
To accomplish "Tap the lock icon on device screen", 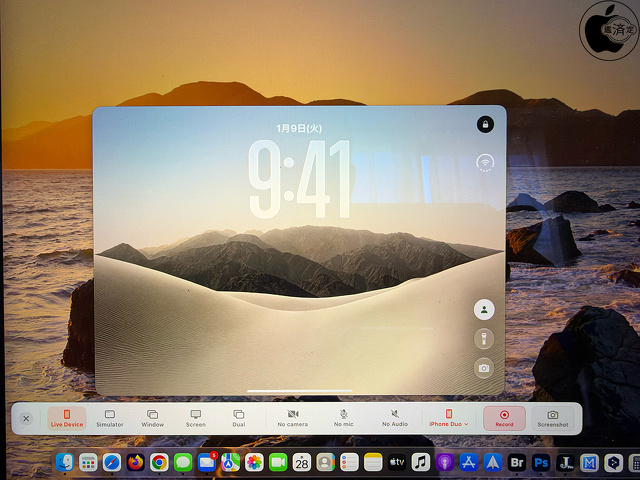I will (x=485, y=124).
